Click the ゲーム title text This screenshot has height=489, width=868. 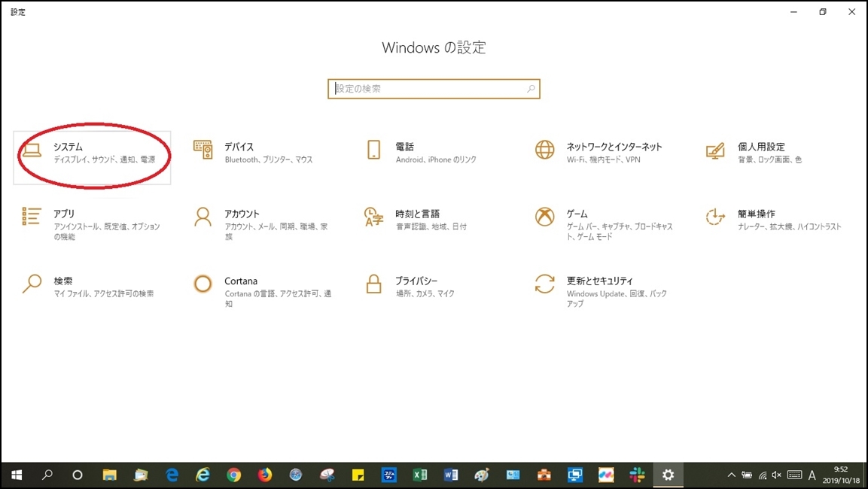(x=577, y=214)
